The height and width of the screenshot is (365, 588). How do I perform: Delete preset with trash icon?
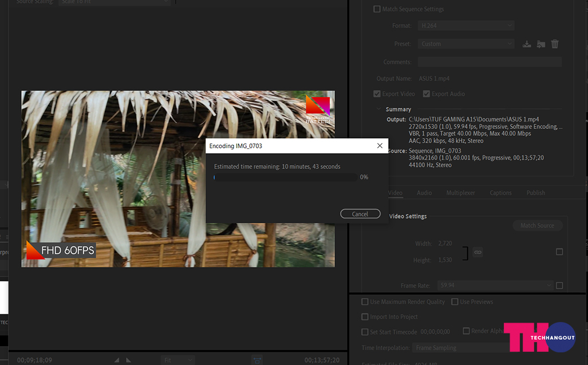555,44
